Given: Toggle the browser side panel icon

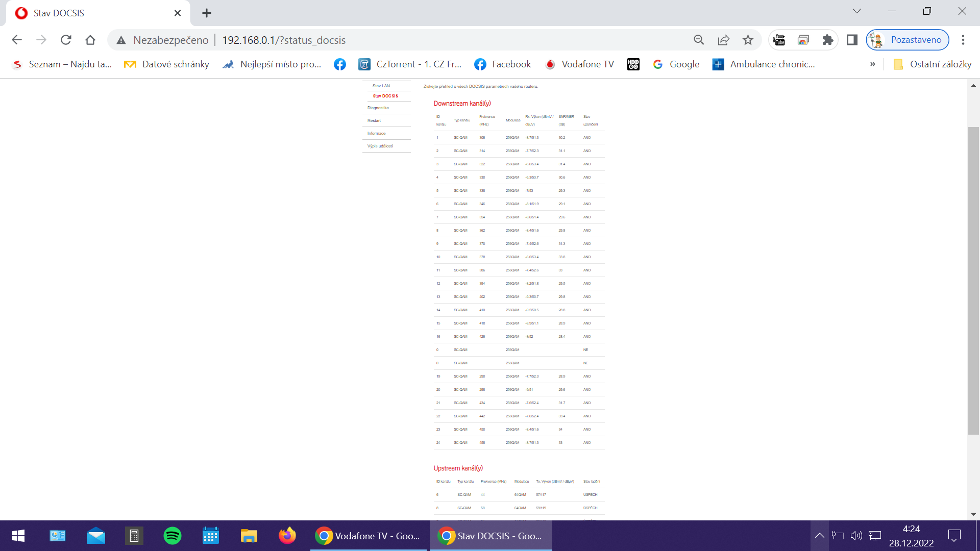Looking at the screenshot, I should click(x=852, y=40).
